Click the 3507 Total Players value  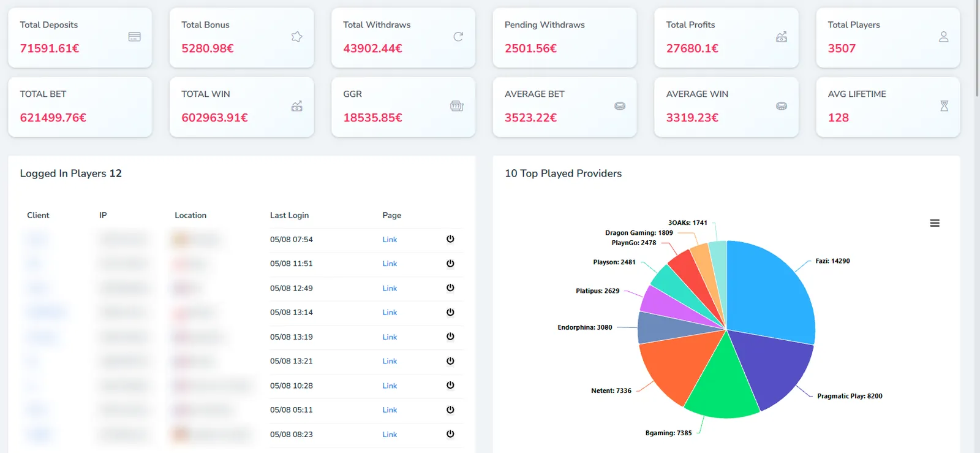coord(842,48)
